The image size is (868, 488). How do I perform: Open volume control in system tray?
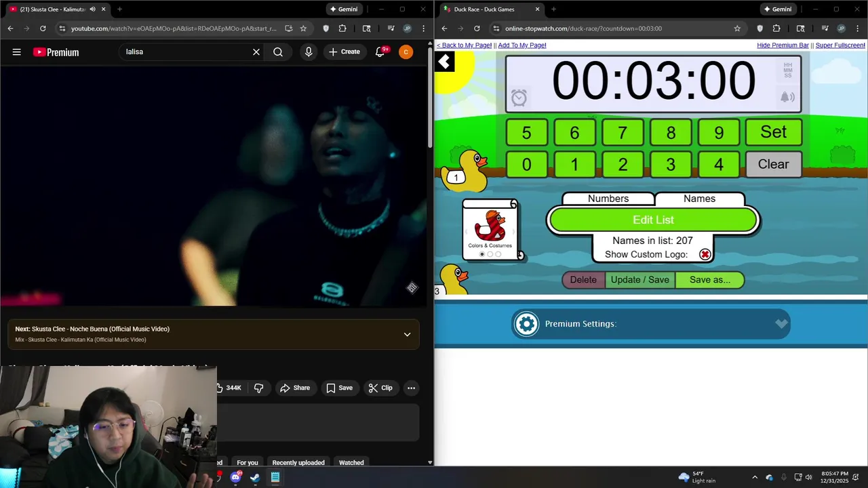[808, 477]
